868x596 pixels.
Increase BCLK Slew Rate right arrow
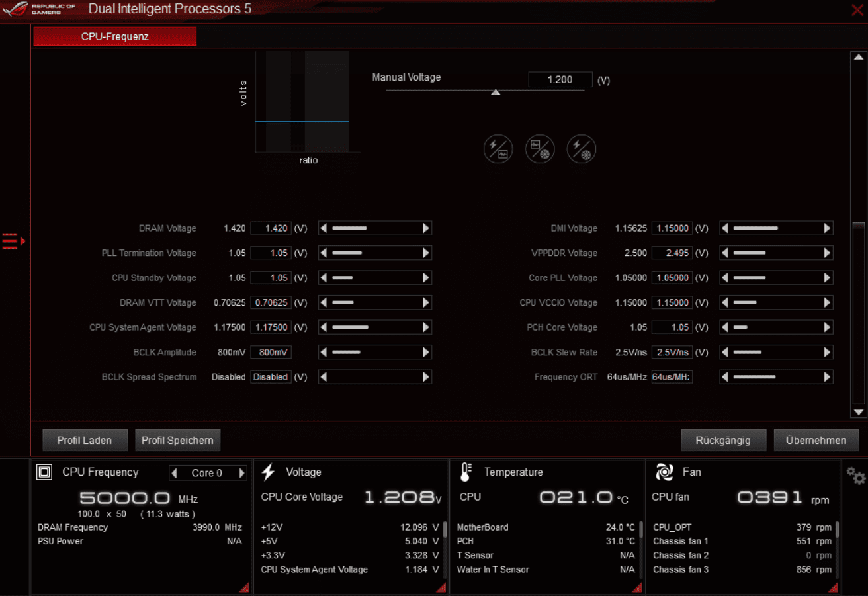coord(827,352)
